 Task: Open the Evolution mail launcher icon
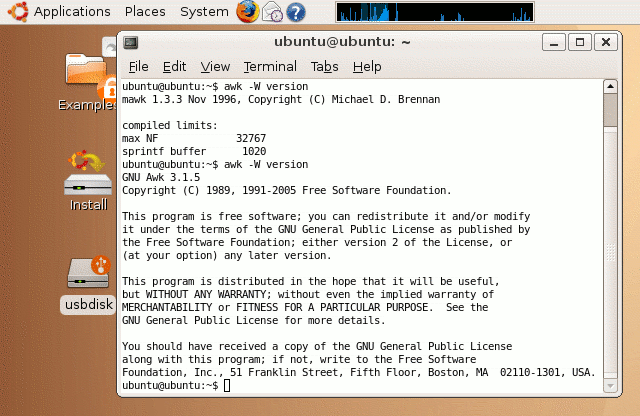(x=272, y=12)
